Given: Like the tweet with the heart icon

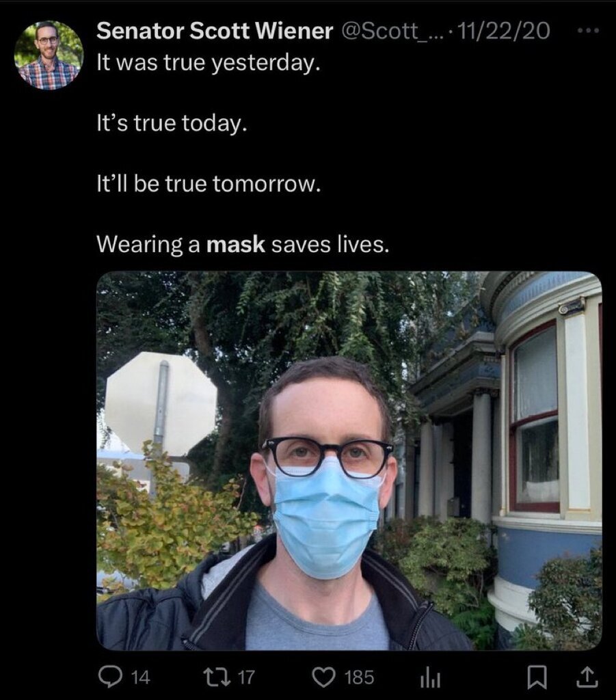Looking at the screenshot, I should pos(323,677).
